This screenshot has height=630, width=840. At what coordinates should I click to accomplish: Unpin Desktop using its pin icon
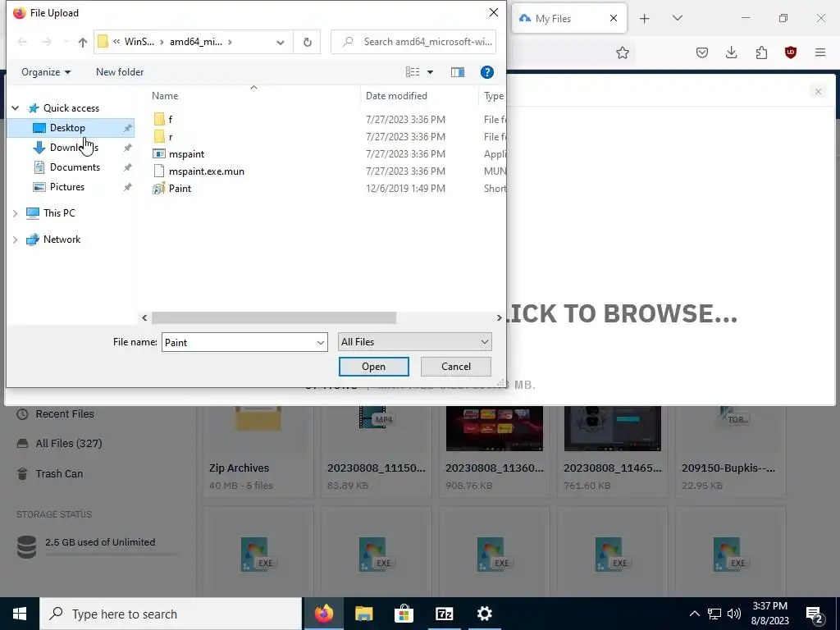[x=127, y=128]
